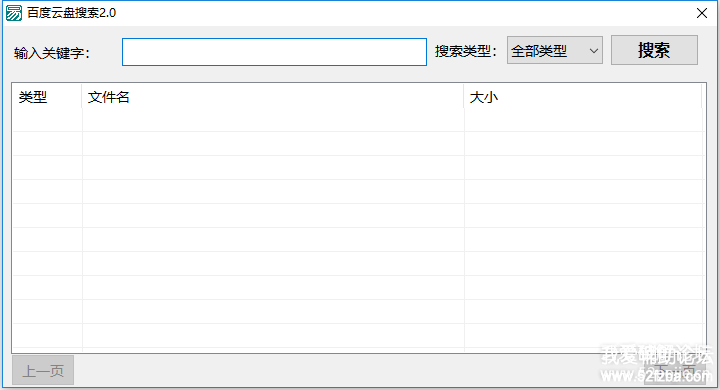Click the 搜索 search button
The height and width of the screenshot is (390, 720).
point(654,50)
